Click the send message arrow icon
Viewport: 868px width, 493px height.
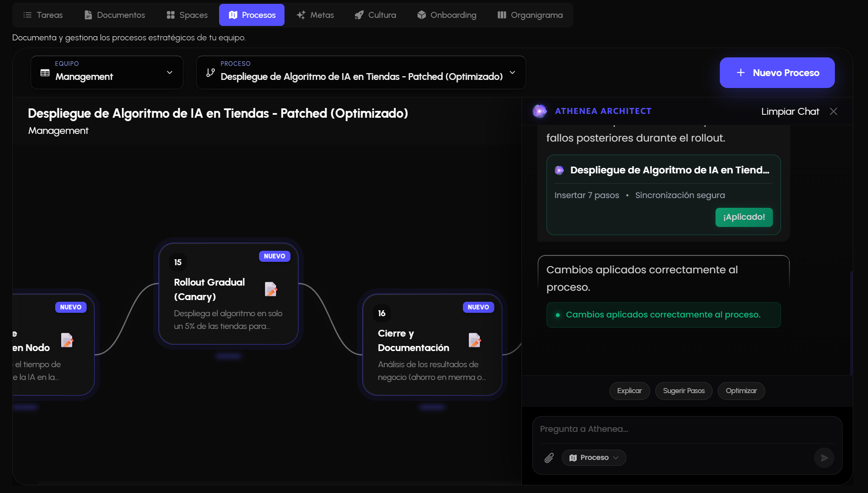824,458
